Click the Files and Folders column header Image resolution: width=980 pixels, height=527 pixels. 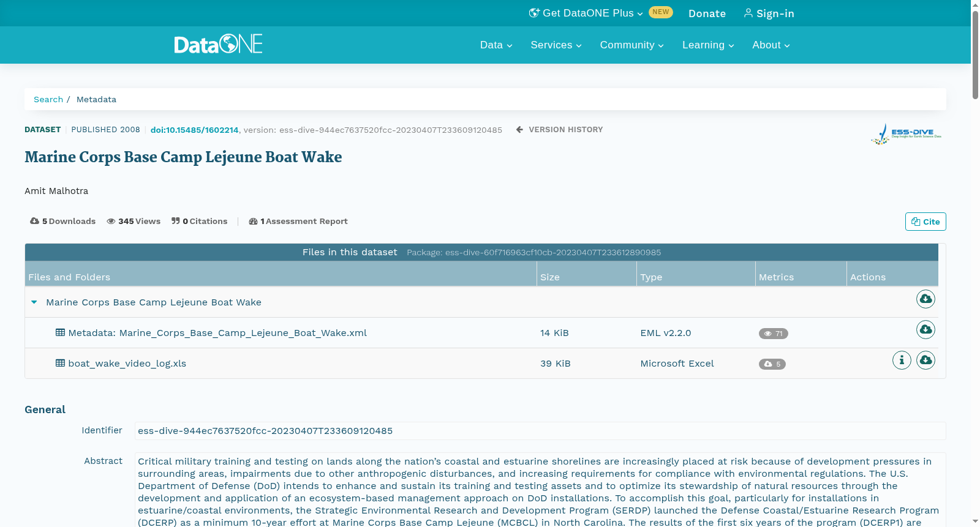point(281,274)
